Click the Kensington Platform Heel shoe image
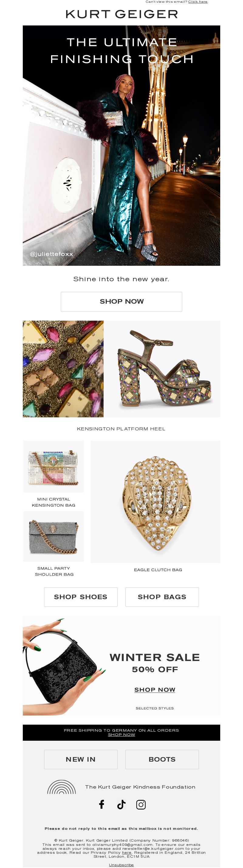 162,369
